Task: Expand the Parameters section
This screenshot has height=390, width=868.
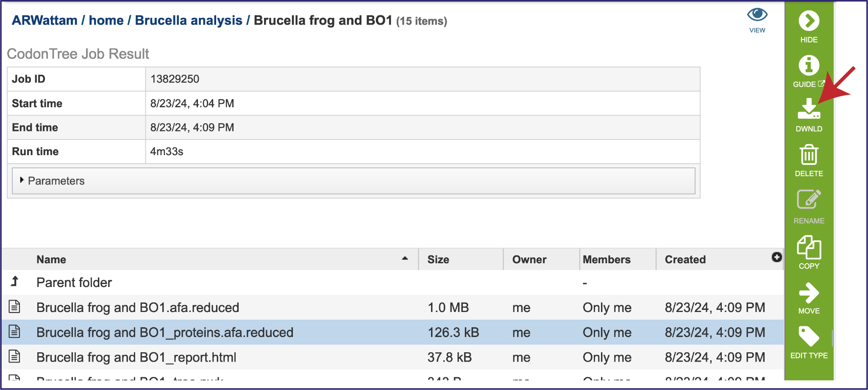Action: [x=56, y=181]
